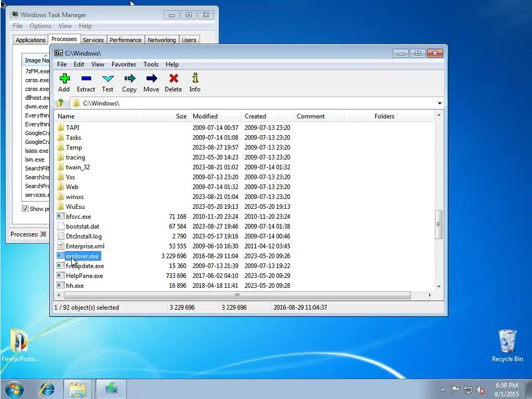Switch to Services tab in Task Manager
This screenshot has height=399, width=532.
pos(94,40)
